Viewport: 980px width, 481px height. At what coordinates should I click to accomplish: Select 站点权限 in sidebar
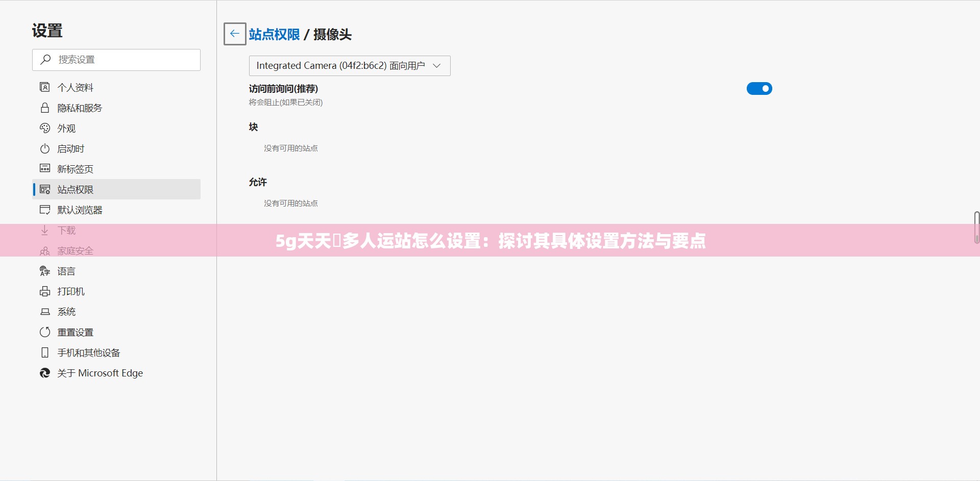coord(116,189)
